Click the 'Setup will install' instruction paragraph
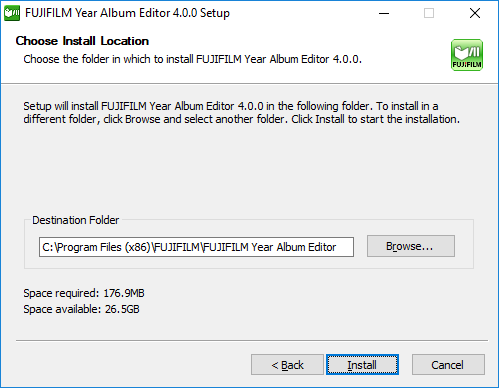499x388 pixels. pyautogui.click(x=241, y=113)
